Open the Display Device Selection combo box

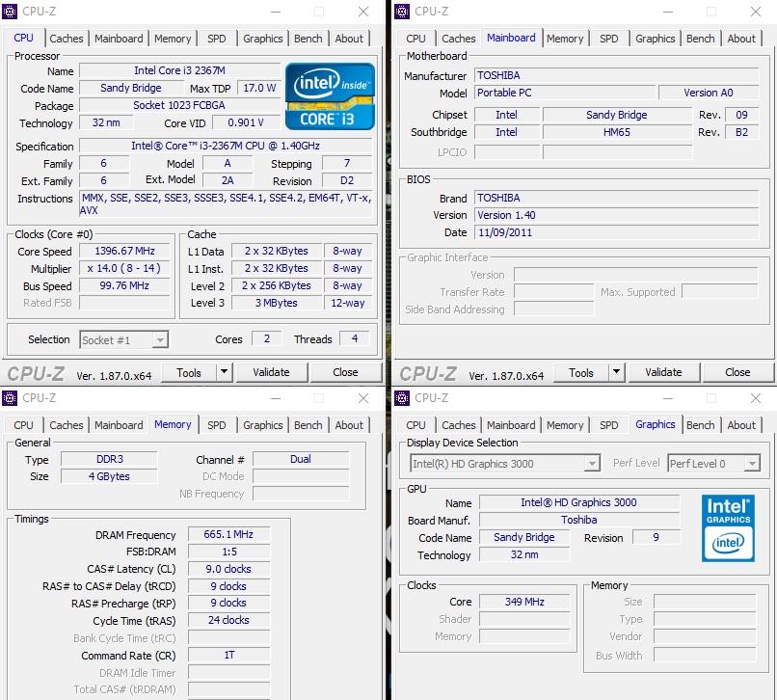pos(503,463)
